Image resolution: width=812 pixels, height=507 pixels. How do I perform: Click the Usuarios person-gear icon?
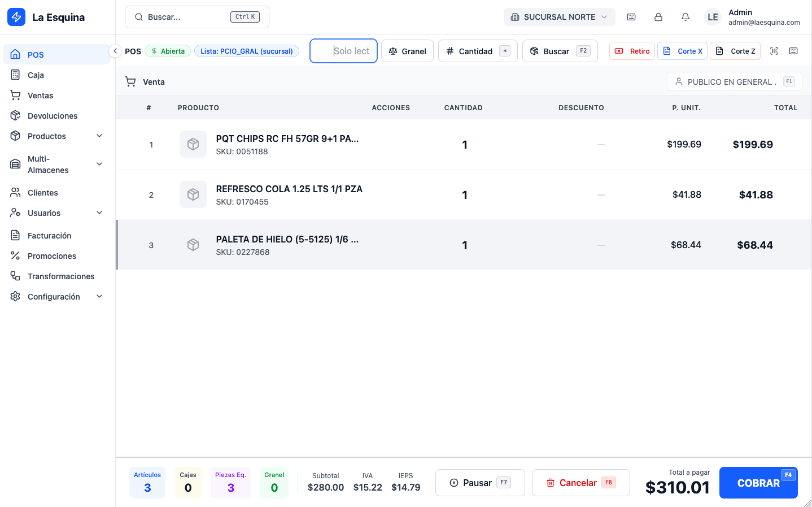15,213
